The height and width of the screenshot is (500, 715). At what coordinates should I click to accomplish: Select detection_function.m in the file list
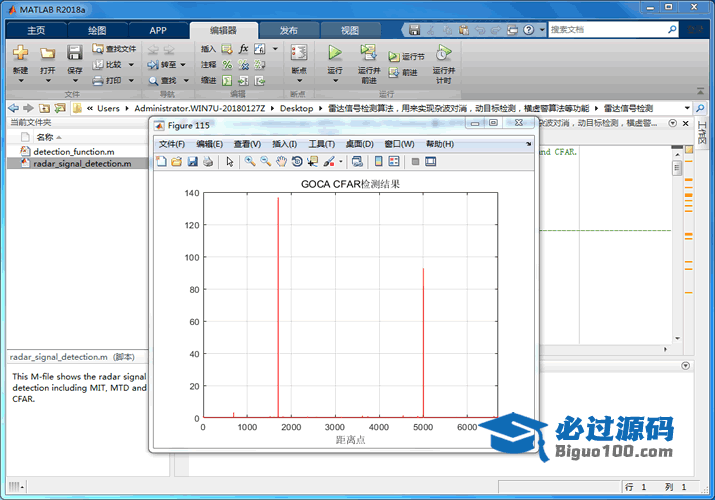[73, 151]
